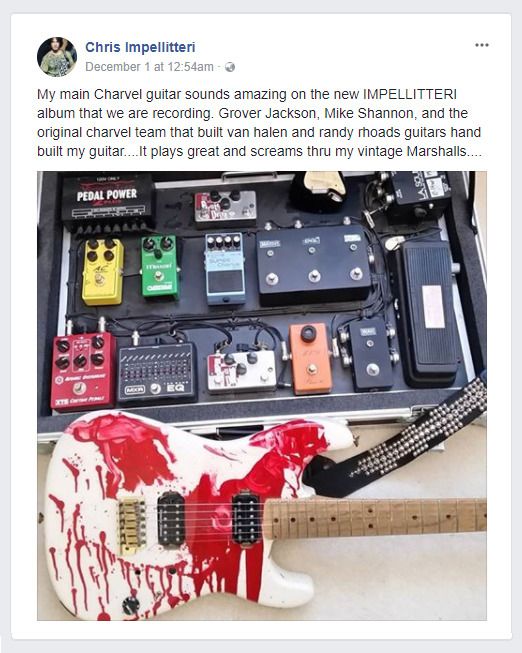Click the blue Boss Super Chorus pedal
Viewport: 522px width, 653px height.
click(225, 269)
